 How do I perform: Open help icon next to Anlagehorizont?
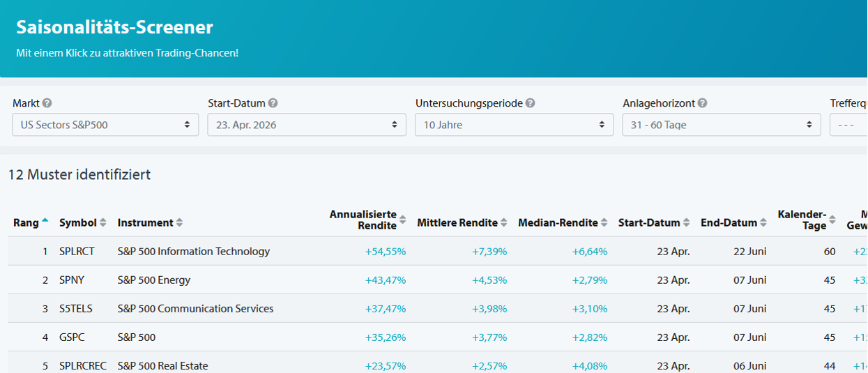pyautogui.click(x=702, y=103)
